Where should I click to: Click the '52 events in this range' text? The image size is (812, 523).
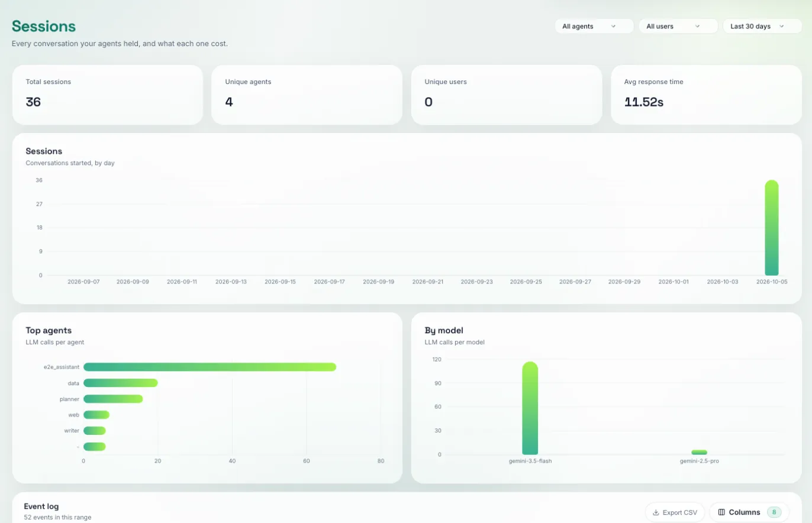tap(58, 518)
